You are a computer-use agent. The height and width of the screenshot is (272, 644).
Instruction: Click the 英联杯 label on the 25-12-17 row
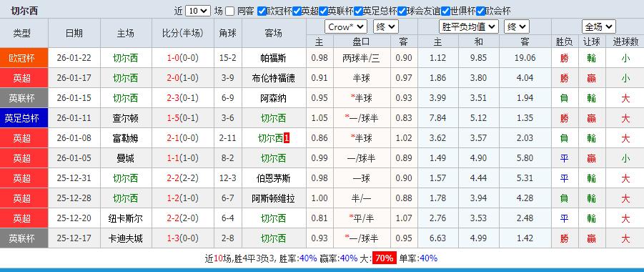(24, 238)
